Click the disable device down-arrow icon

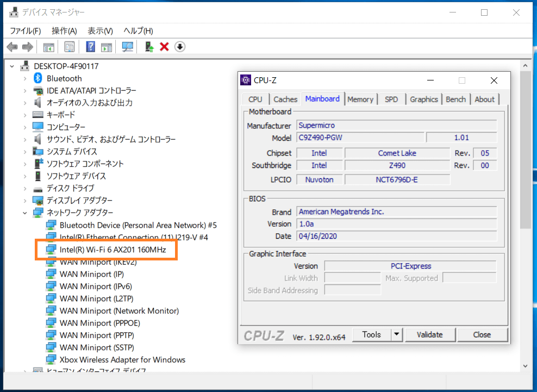click(180, 47)
